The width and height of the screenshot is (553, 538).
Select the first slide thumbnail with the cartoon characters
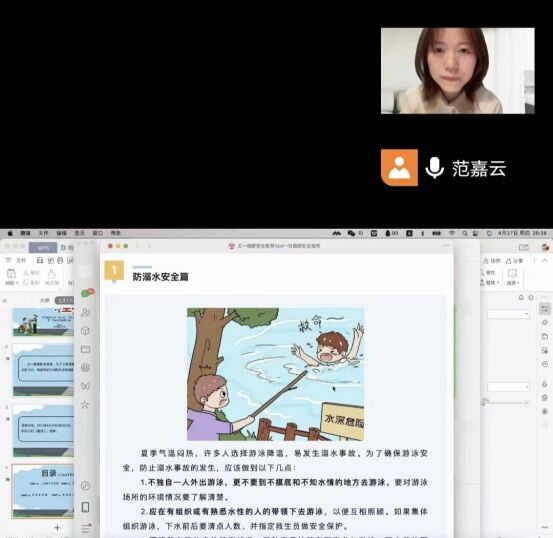(x=43, y=322)
